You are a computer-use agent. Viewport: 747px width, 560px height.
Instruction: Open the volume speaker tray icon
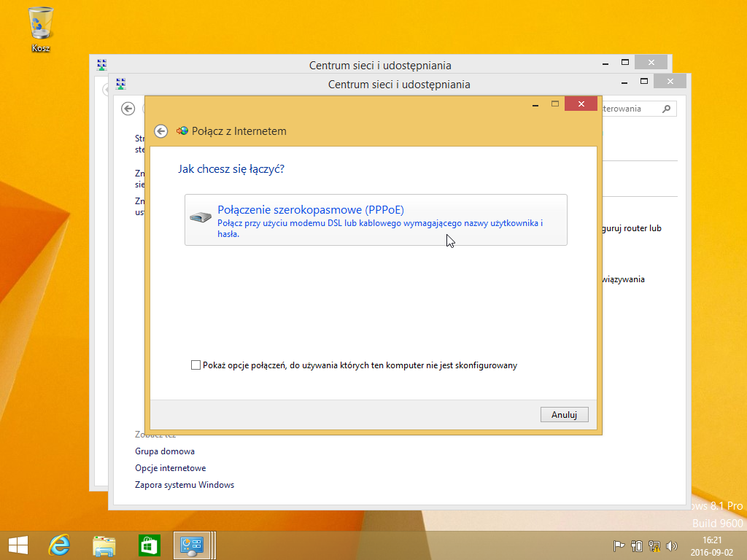point(672,546)
